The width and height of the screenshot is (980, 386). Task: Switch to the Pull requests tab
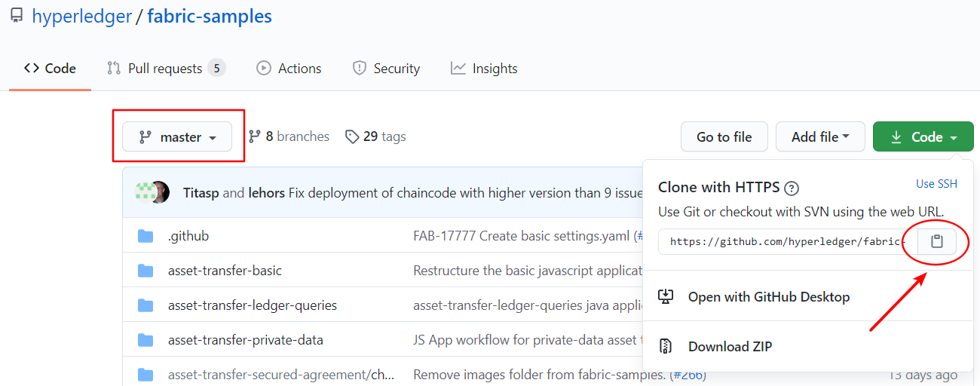click(x=165, y=69)
